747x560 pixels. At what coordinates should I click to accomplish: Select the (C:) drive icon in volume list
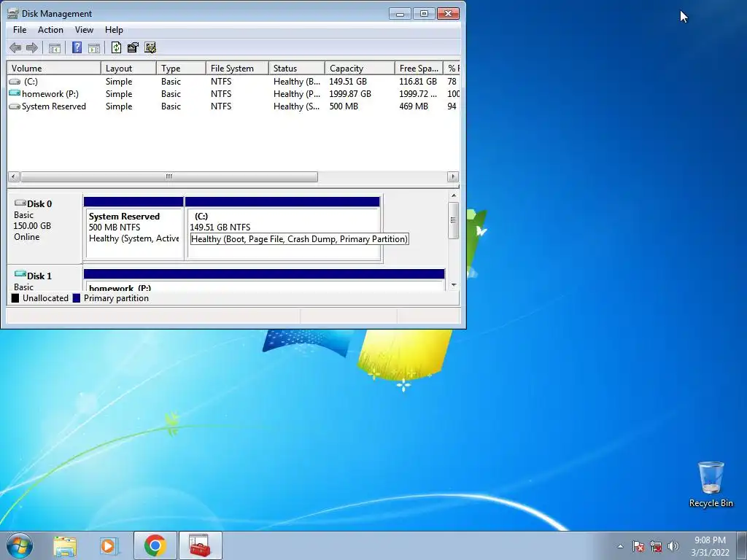(x=15, y=82)
